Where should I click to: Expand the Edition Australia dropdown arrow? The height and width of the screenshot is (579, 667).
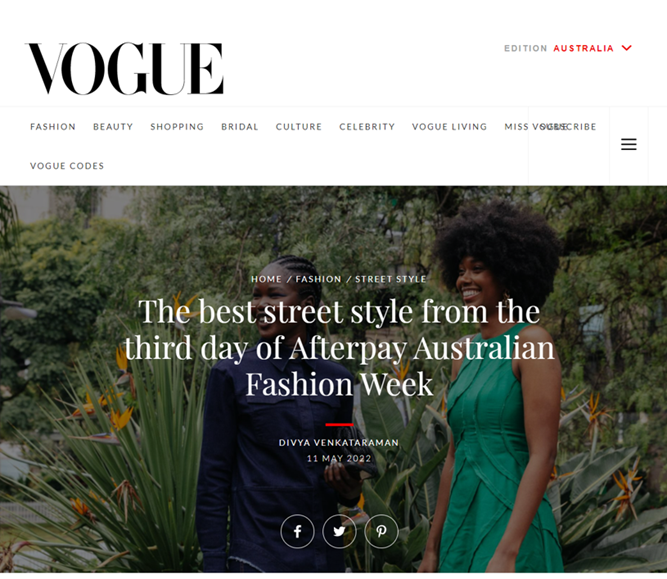[627, 48]
